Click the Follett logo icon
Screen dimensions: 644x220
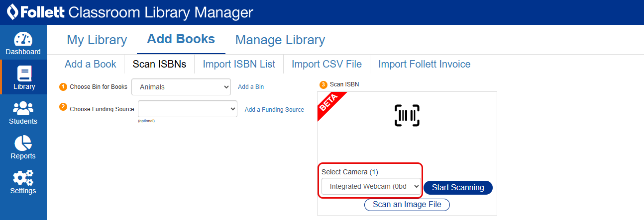point(12,12)
